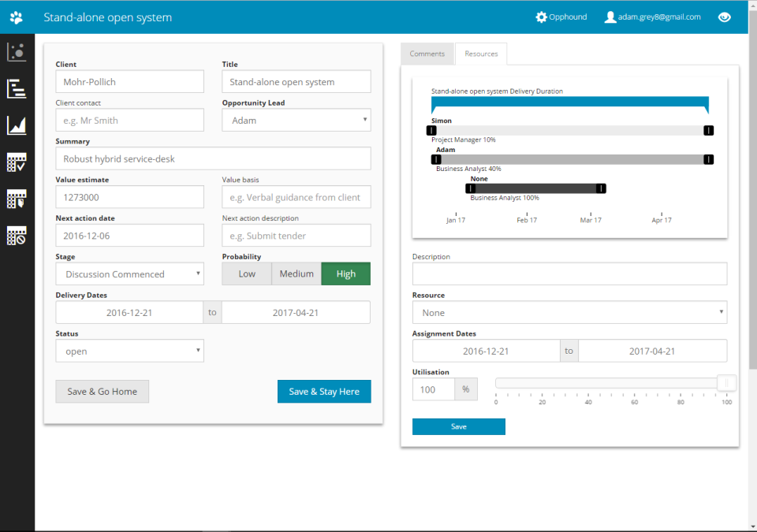Click the delivery duration blue bar
The width and height of the screenshot is (757, 532).
(569, 102)
